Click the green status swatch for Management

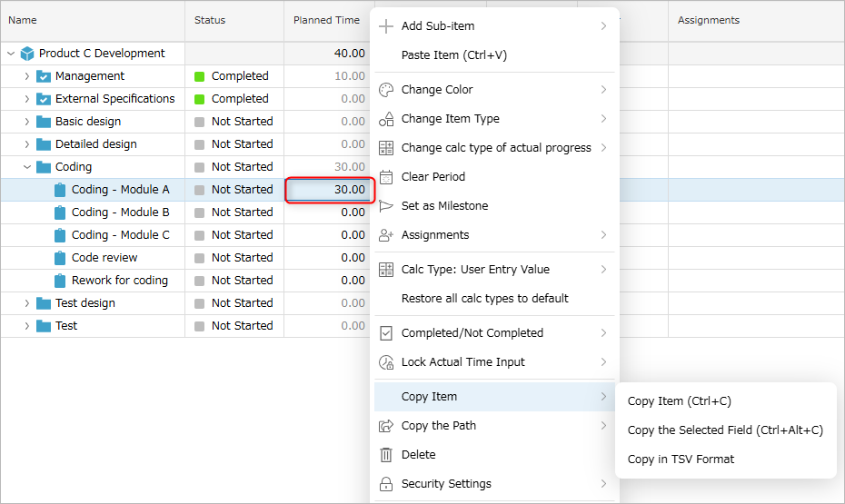[x=199, y=76]
